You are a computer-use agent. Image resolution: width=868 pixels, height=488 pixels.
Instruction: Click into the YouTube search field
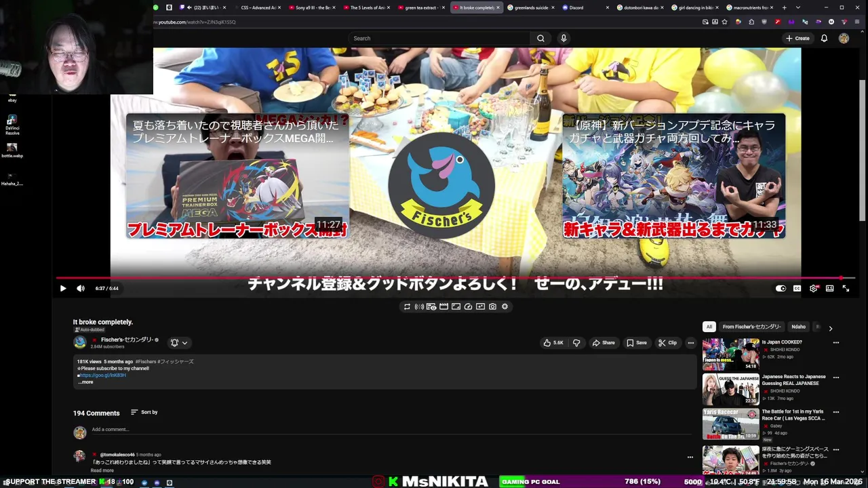[439, 39]
